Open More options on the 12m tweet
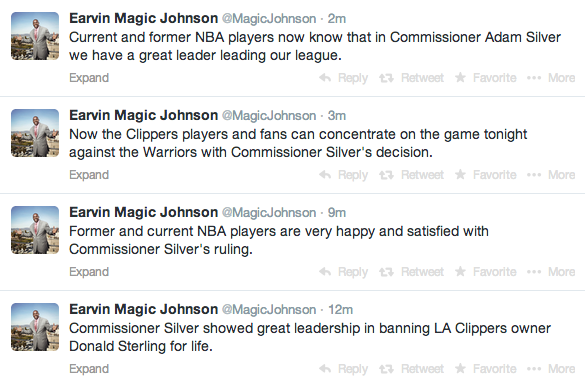The height and width of the screenshot is (385, 585). click(x=551, y=369)
